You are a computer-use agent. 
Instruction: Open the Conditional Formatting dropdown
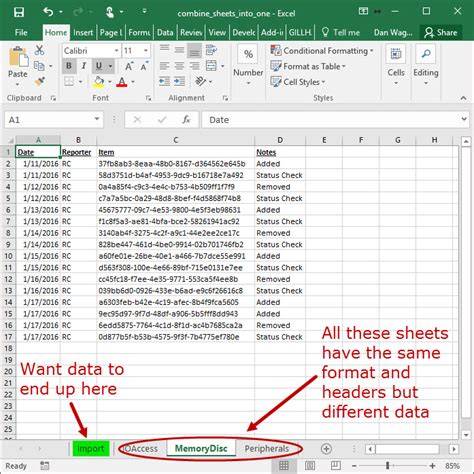pos(322,51)
